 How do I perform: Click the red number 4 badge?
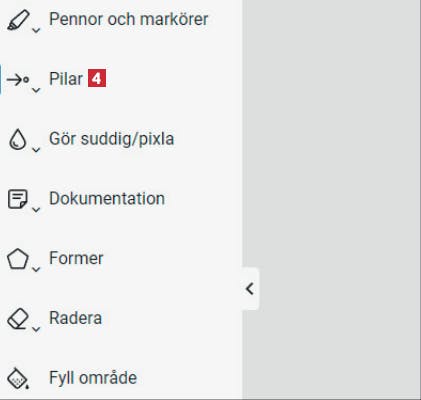[97, 78]
